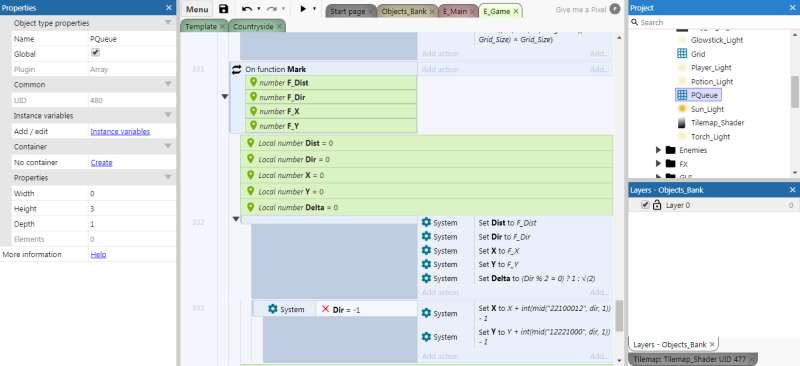800x366 pixels.
Task: Click the red X inverted Dir condition
Action: click(x=326, y=309)
